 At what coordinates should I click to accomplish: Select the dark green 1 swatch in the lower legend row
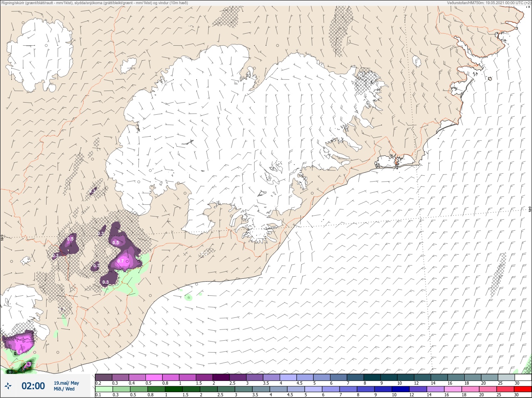point(174,389)
